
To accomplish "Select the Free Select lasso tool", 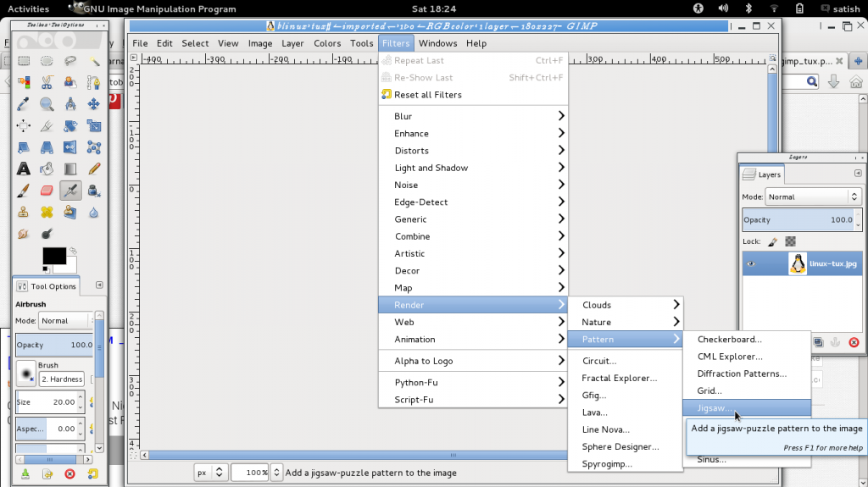I will click(70, 61).
